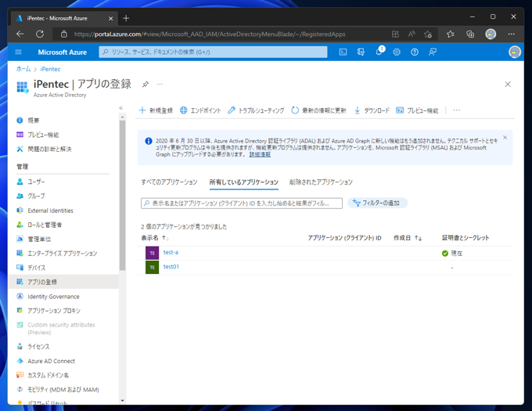532x411 pixels.
Task: Refresh with 最新の情報に更新
Action: coord(318,110)
